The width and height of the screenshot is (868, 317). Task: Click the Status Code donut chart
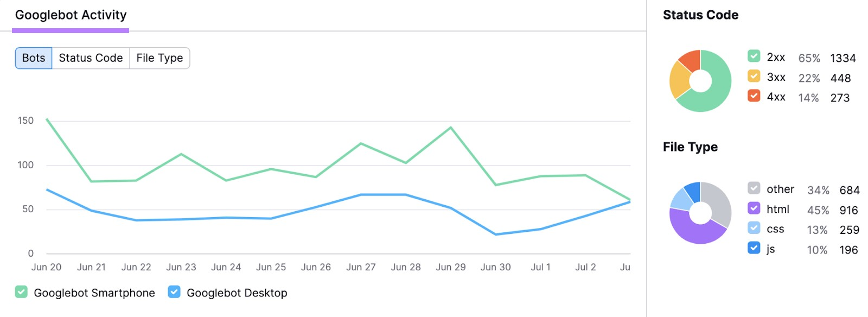tap(700, 80)
